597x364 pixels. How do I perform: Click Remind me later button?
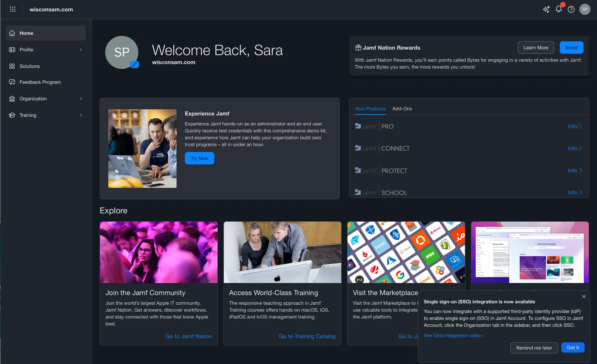pos(534,348)
